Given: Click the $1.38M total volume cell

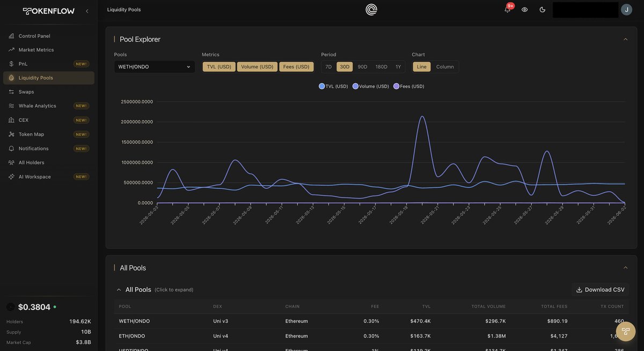Looking at the screenshot, I should pos(497,336).
